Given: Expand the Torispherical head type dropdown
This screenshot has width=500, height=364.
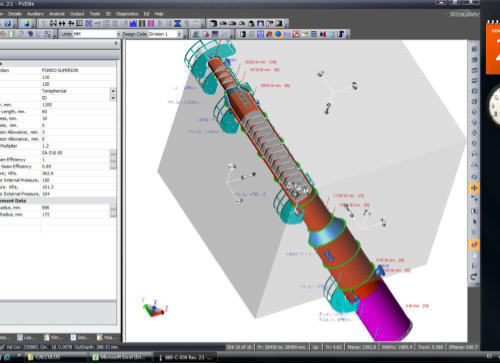Looking at the screenshot, I should coord(113,91).
